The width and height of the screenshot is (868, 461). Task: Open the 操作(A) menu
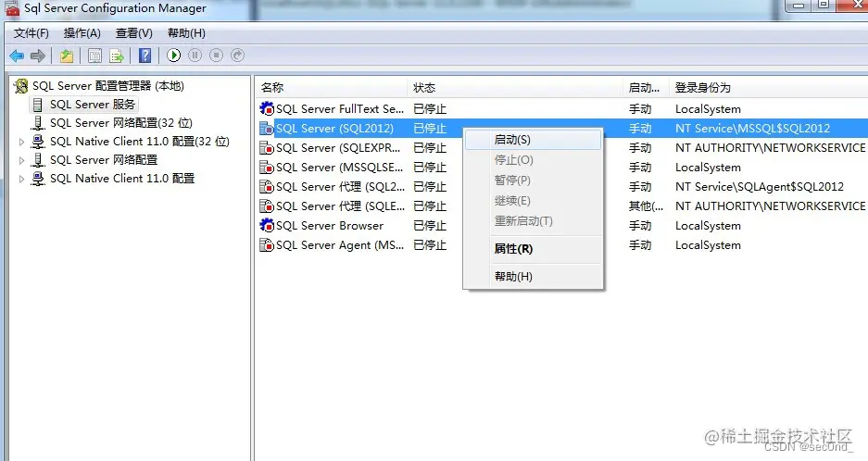pyautogui.click(x=82, y=33)
